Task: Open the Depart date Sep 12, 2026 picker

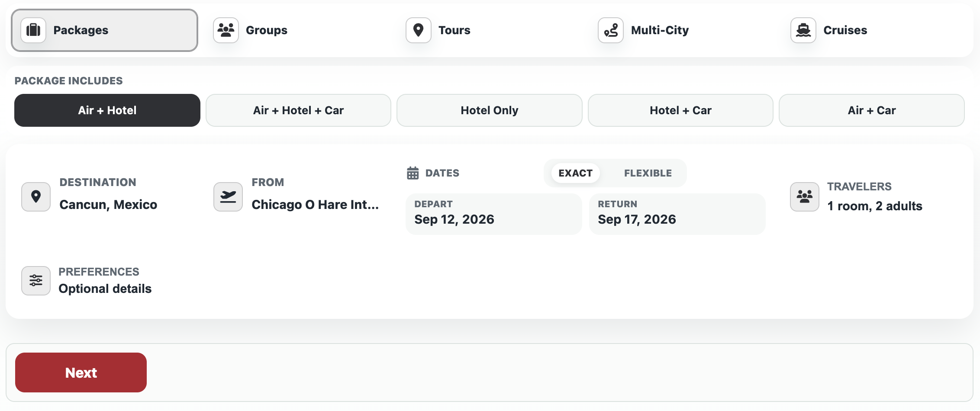Action: point(494,214)
